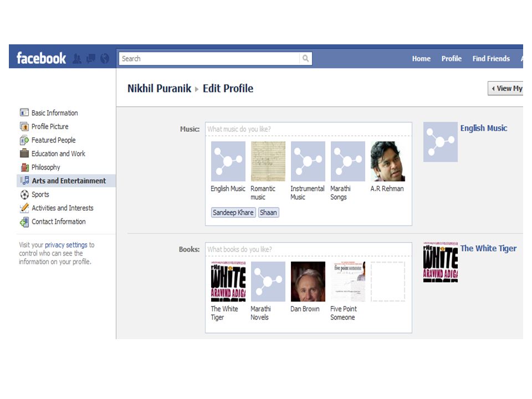
Task: Open the English Music title link on right
Action: (x=483, y=128)
